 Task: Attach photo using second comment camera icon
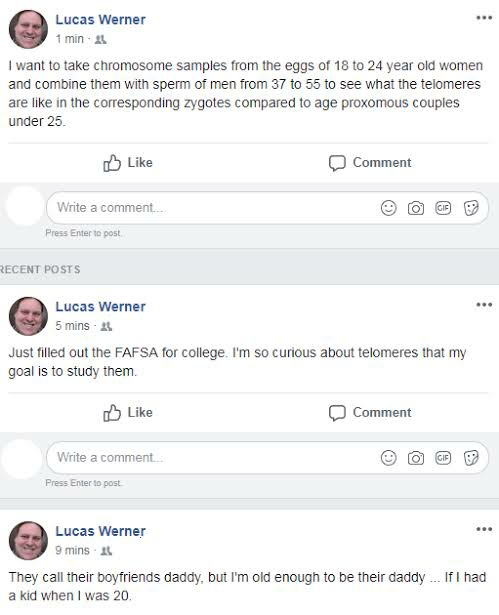(416, 458)
